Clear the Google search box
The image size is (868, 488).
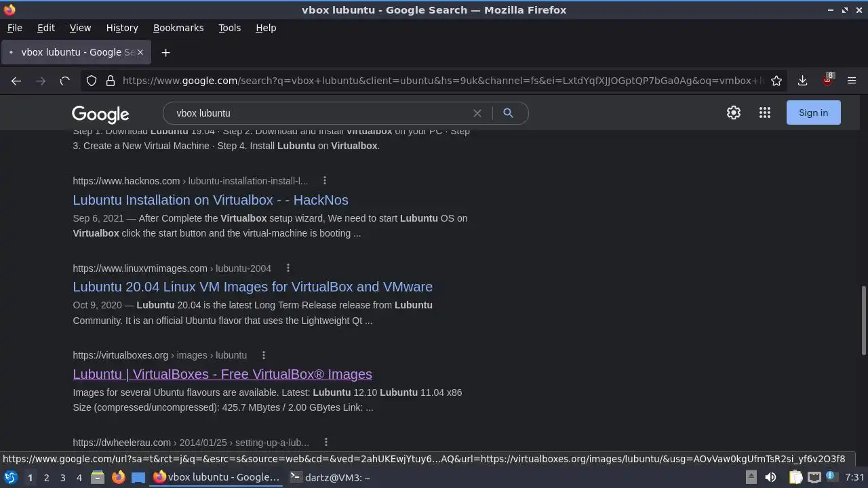[x=477, y=113]
